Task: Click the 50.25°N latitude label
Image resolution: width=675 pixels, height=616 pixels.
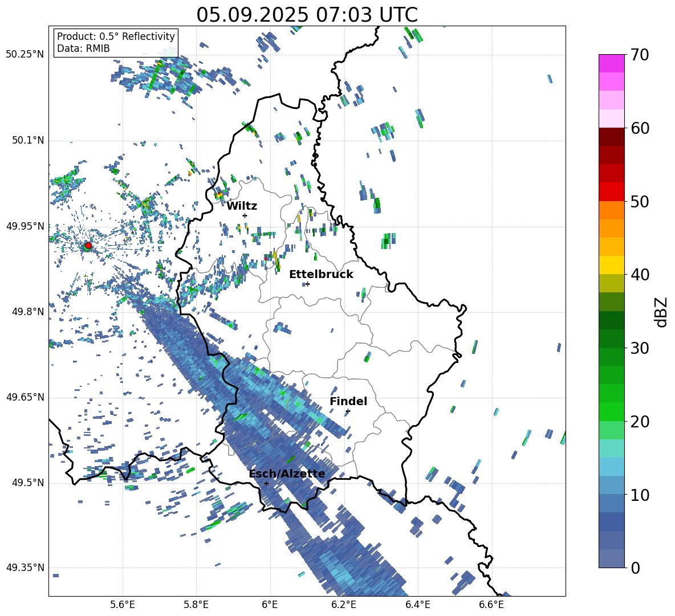Action: pos(25,55)
